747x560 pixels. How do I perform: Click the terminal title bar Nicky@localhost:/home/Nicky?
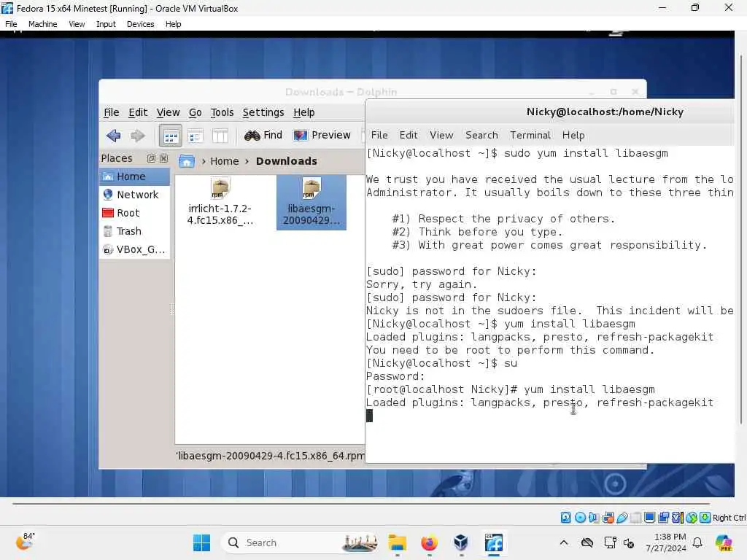point(605,112)
